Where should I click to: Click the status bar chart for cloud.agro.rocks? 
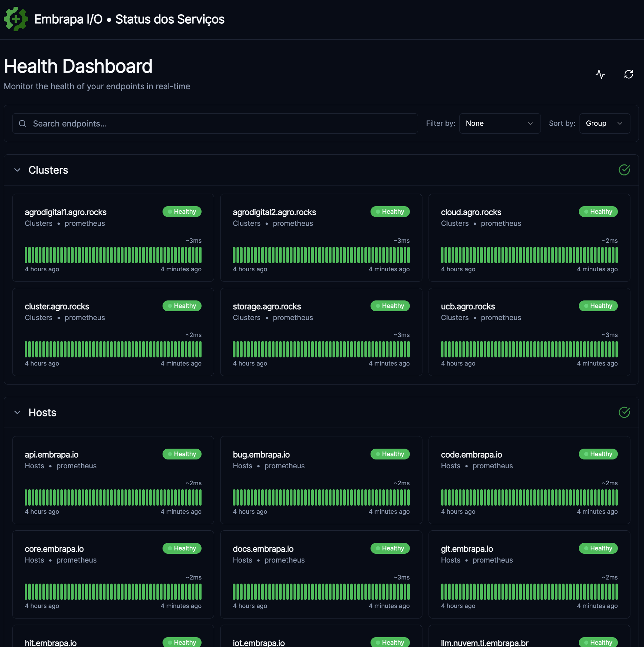coord(529,255)
